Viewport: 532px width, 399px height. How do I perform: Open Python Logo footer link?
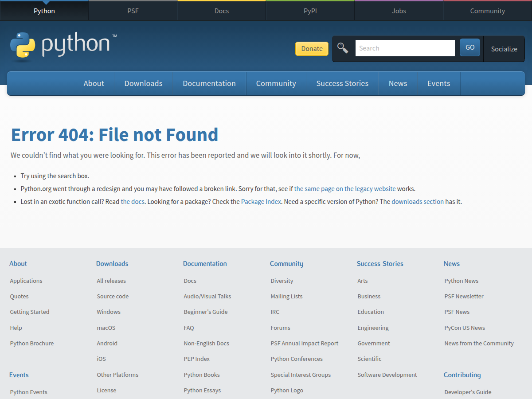tap(287, 390)
